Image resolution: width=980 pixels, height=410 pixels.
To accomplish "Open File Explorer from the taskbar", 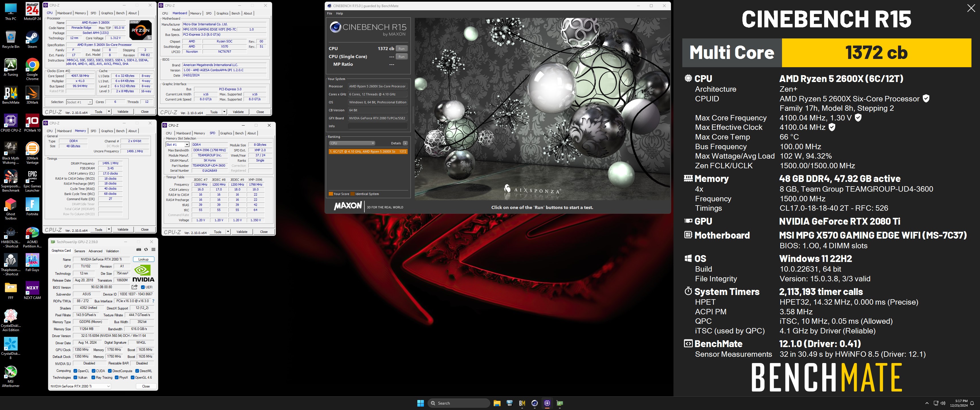I will [x=497, y=403].
